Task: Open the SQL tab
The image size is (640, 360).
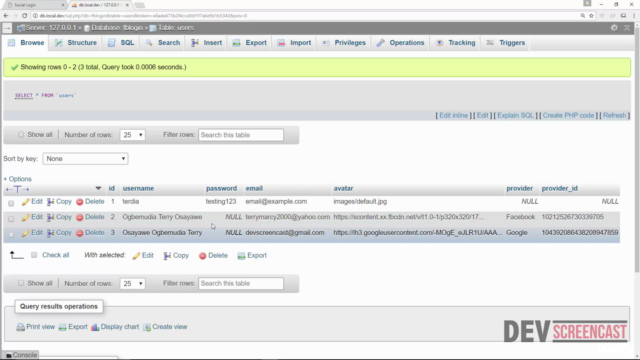Action: coord(121,43)
